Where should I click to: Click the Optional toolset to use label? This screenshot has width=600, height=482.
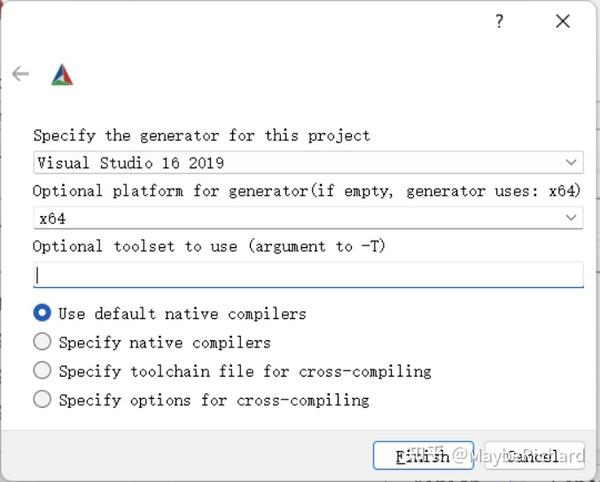click(x=209, y=246)
